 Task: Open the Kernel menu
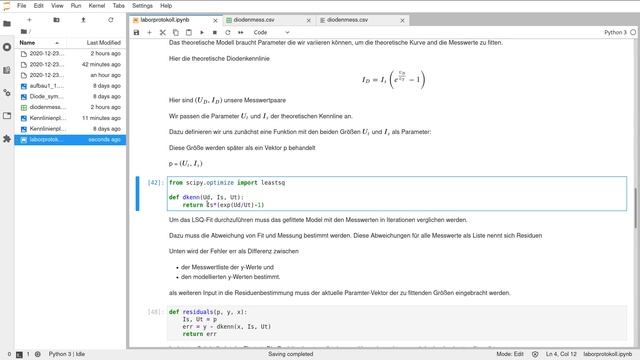(97, 6)
